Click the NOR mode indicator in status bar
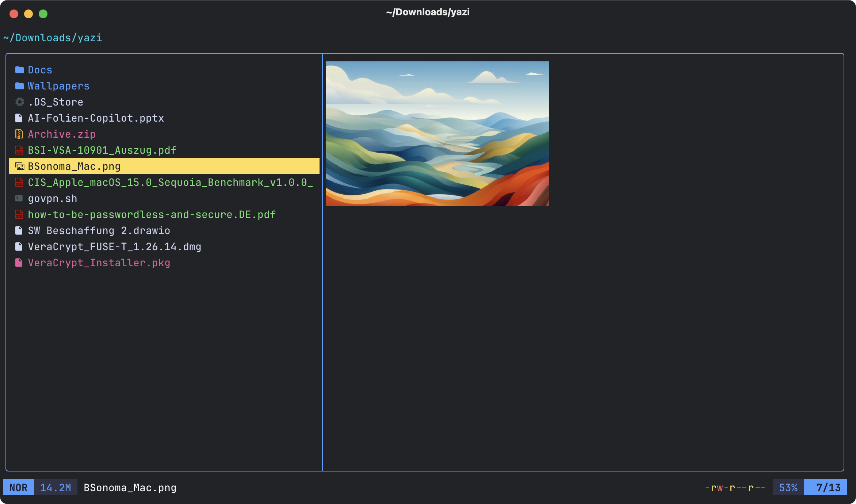 (x=18, y=488)
